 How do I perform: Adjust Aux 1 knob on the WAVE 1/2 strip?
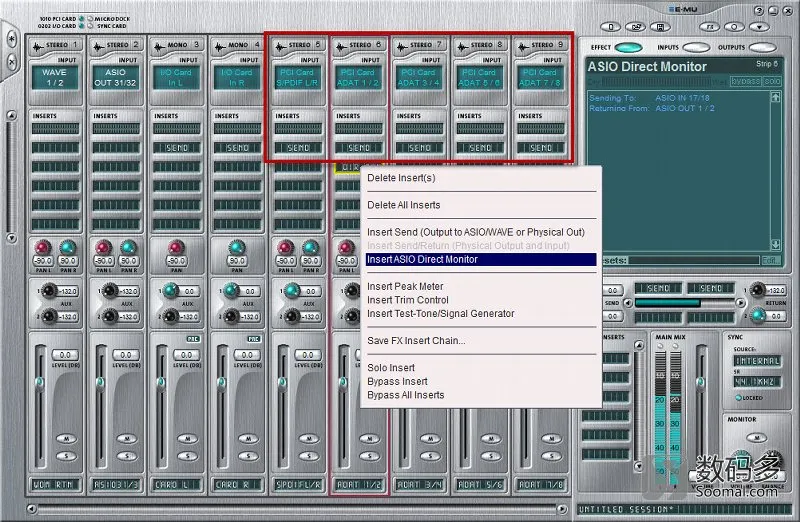(x=48, y=291)
